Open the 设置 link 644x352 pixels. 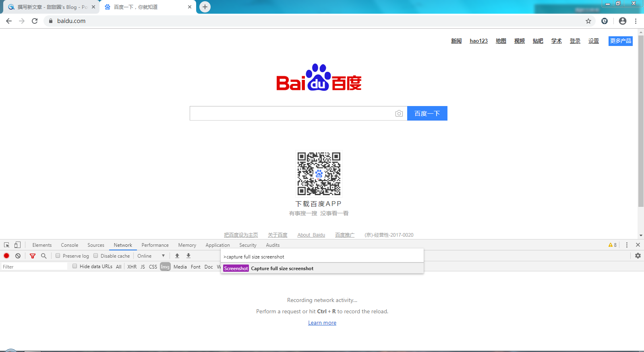[594, 41]
